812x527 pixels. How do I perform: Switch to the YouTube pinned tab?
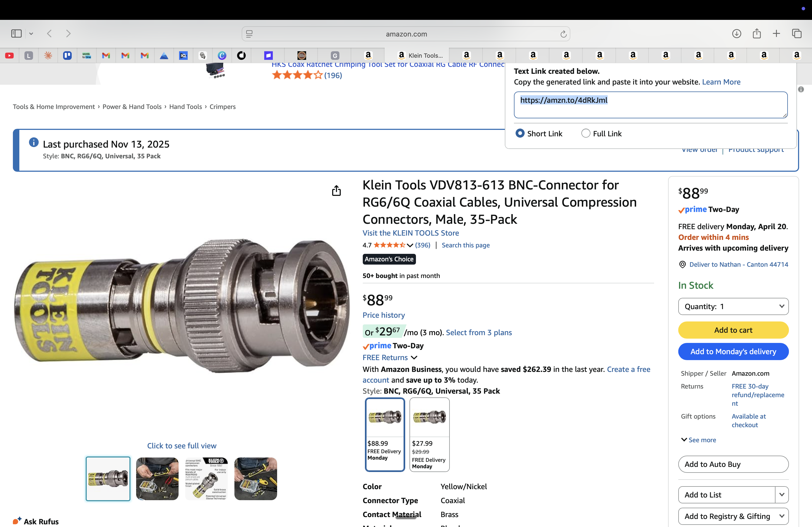10,55
